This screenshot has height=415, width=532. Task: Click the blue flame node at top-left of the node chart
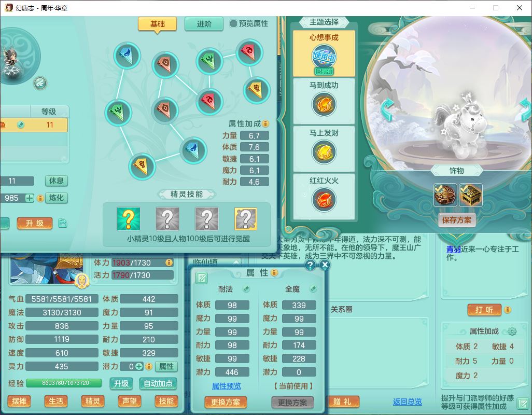pyautogui.click(x=127, y=56)
